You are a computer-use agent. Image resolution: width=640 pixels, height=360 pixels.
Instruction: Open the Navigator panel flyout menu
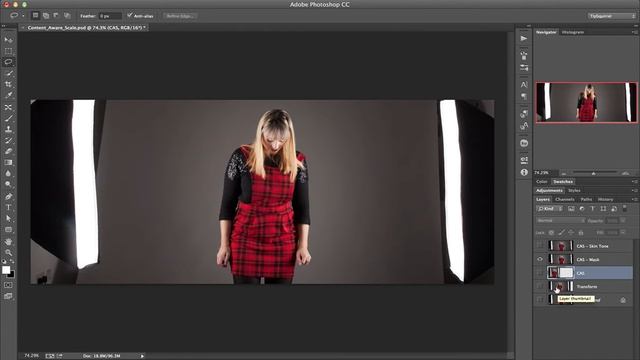(634, 32)
